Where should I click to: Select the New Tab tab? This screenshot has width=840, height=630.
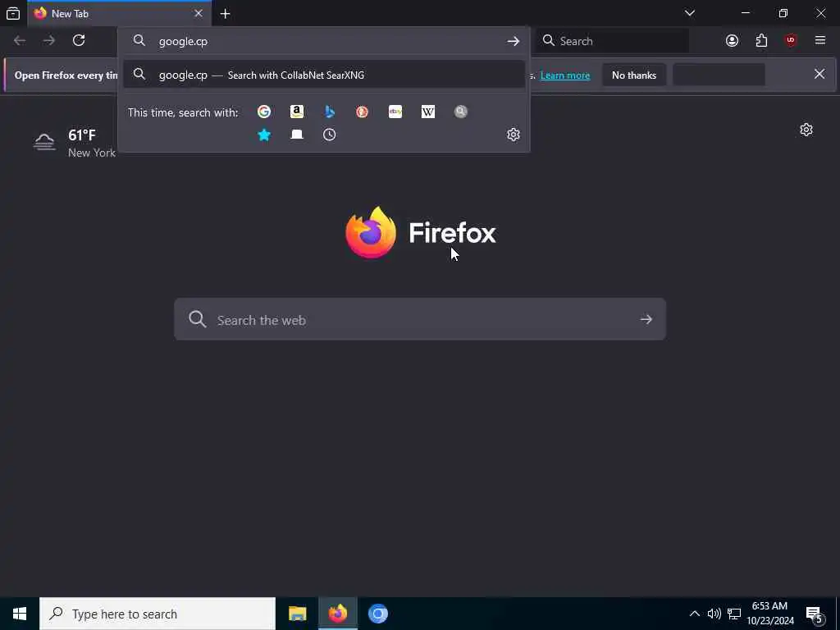click(x=119, y=13)
